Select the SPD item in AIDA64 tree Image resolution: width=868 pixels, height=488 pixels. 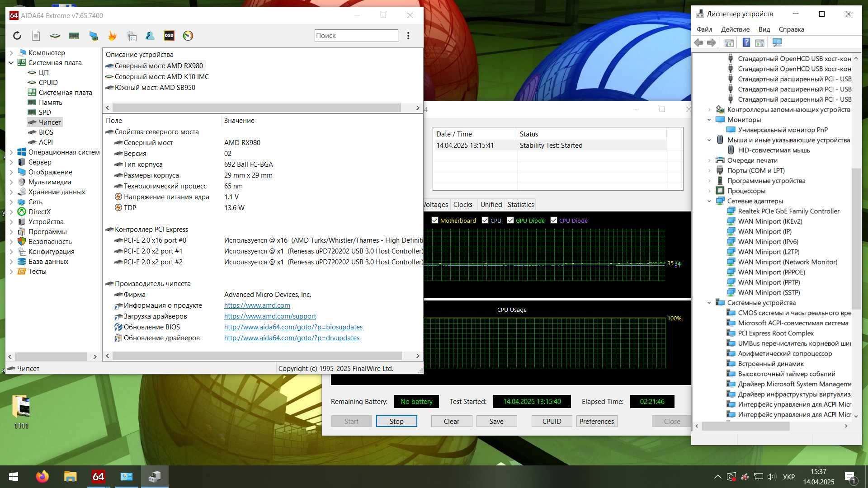coord(44,112)
